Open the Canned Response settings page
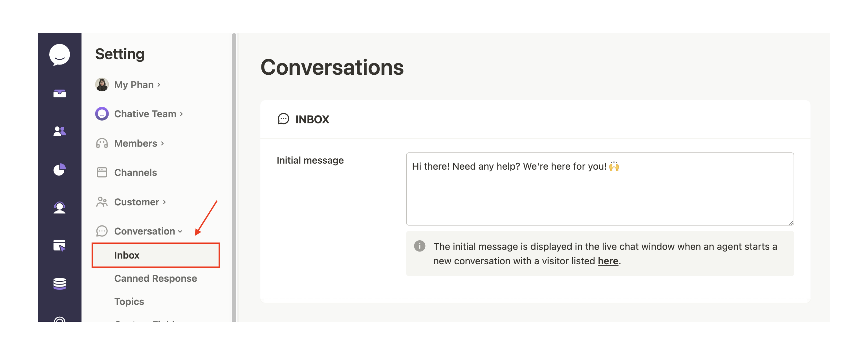Image resolution: width=868 pixels, height=355 pixels. (x=156, y=278)
